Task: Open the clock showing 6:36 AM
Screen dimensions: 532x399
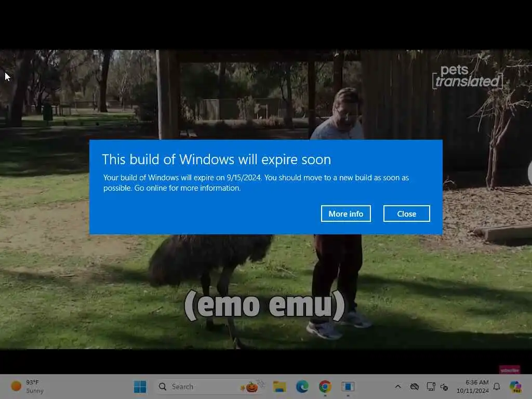Action: [x=477, y=382]
